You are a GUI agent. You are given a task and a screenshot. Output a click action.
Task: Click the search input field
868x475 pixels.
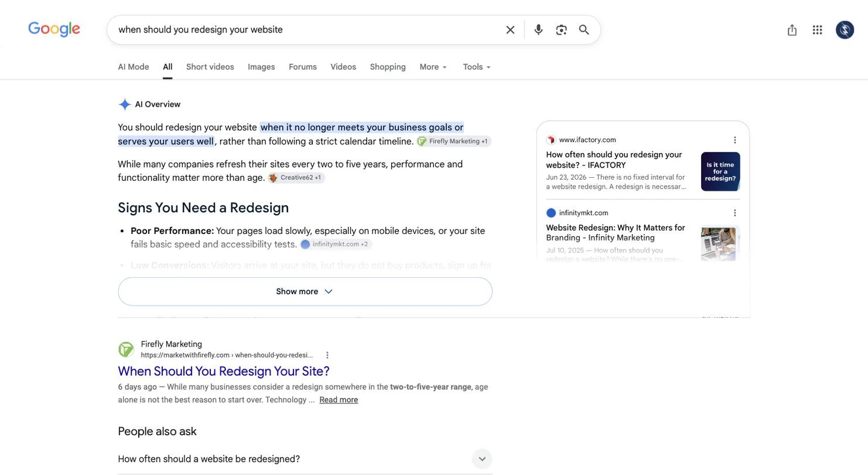[307, 30]
